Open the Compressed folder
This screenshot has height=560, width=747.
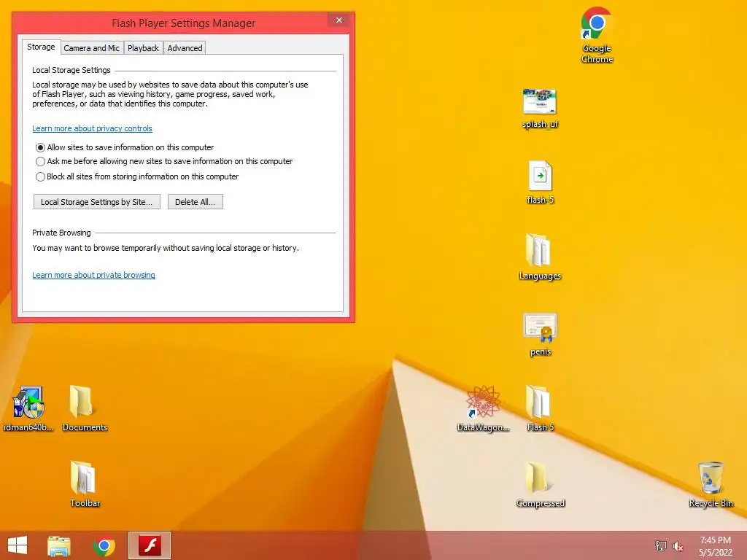(x=540, y=484)
